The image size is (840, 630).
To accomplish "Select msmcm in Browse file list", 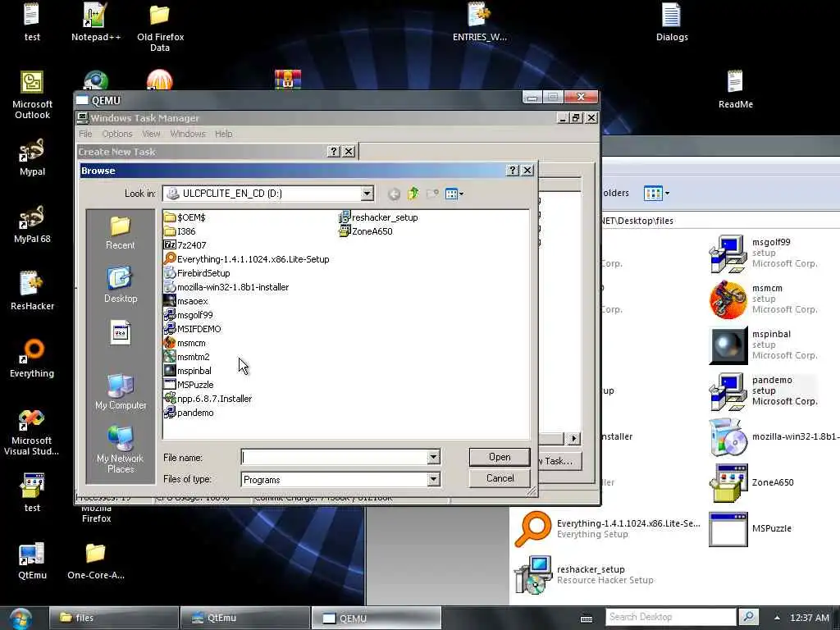I will point(185,343).
